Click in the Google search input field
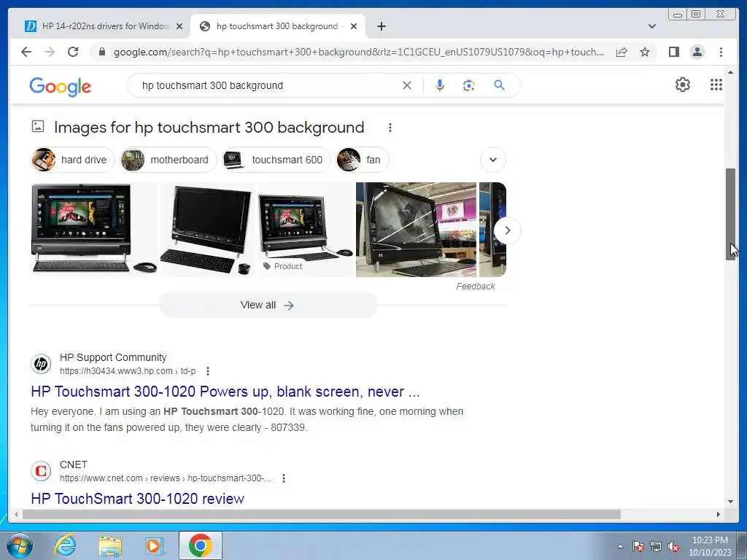This screenshot has width=747, height=560. [269, 85]
